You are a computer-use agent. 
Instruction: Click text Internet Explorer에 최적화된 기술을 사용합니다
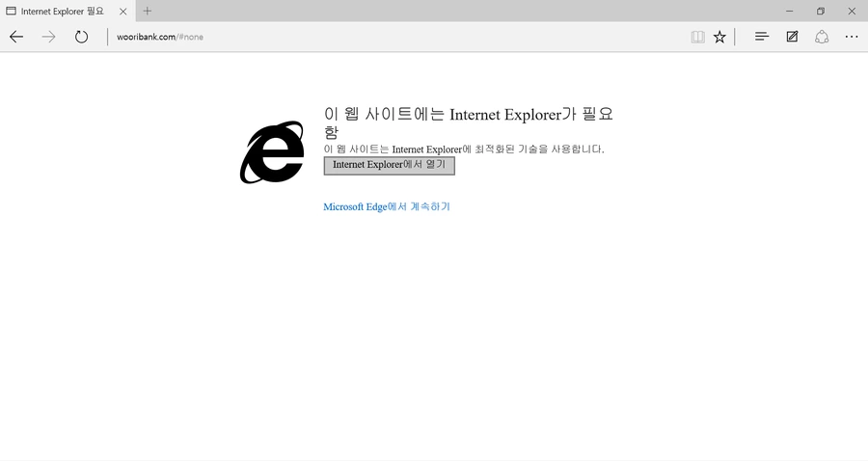click(499, 149)
